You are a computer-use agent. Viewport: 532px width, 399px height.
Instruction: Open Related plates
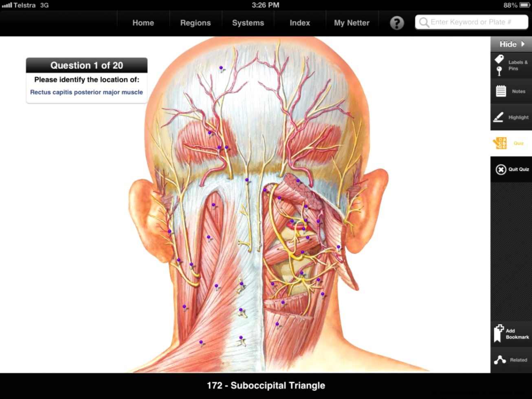point(511,360)
